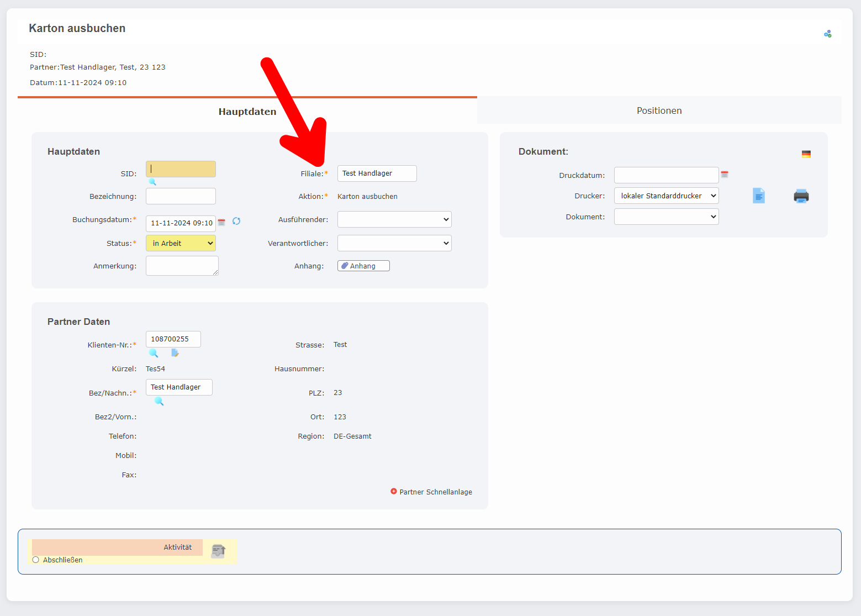Open calendar picker next to Buchungsdatum

221,222
